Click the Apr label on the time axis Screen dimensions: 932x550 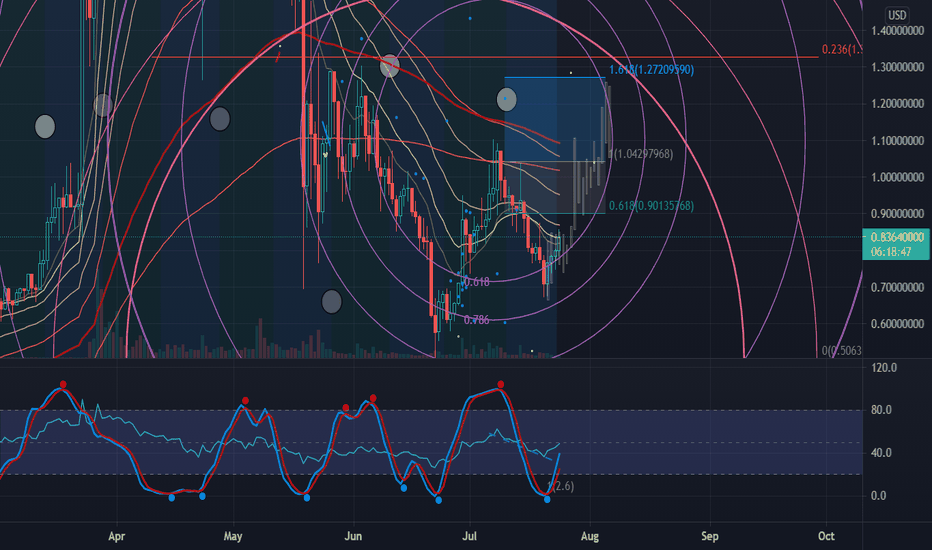(116, 536)
